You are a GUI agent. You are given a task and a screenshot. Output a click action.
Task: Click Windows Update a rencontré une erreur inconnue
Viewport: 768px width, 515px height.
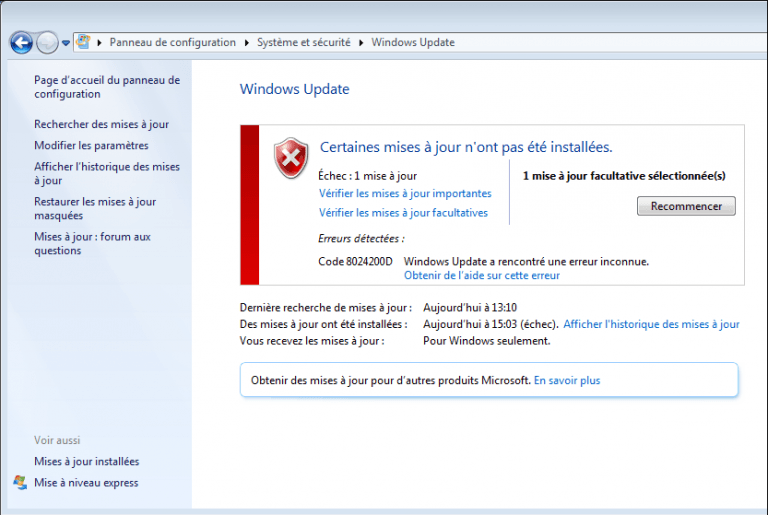click(x=526, y=261)
